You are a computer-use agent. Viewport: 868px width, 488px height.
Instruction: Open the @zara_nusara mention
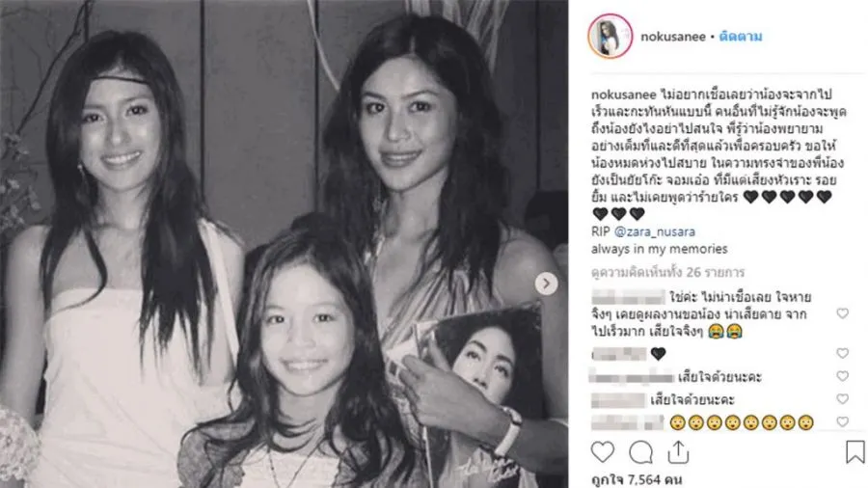pyautogui.click(x=654, y=231)
